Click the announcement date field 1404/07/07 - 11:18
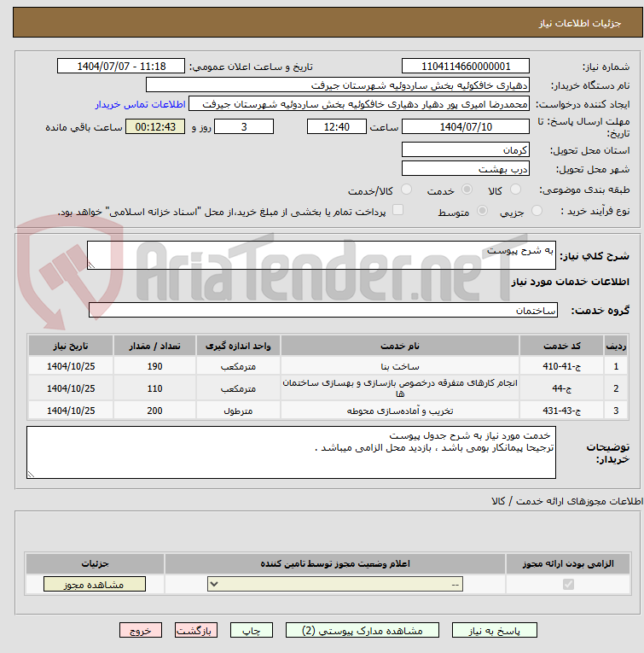Screen dimensions: 644x653 (x=121, y=66)
